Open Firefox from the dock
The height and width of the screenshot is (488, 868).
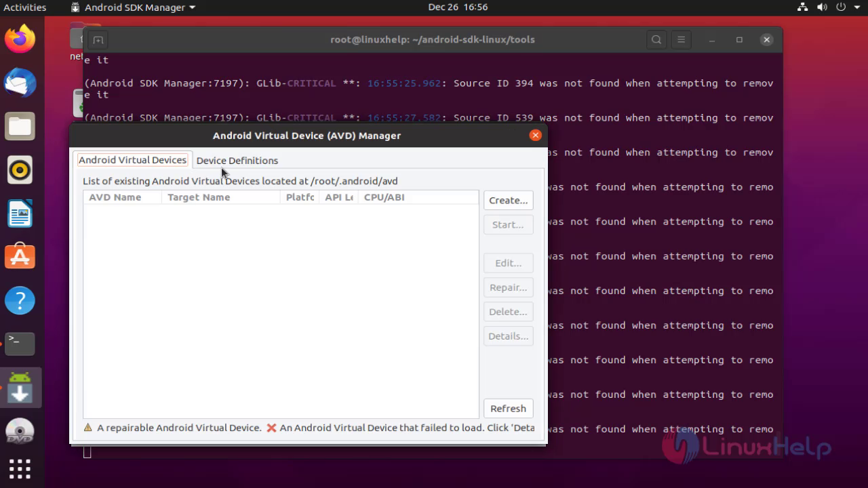pyautogui.click(x=20, y=39)
